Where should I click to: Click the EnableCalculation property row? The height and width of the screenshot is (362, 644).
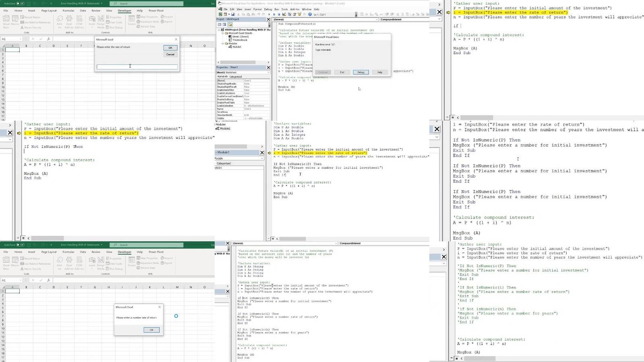click(243, 93)
